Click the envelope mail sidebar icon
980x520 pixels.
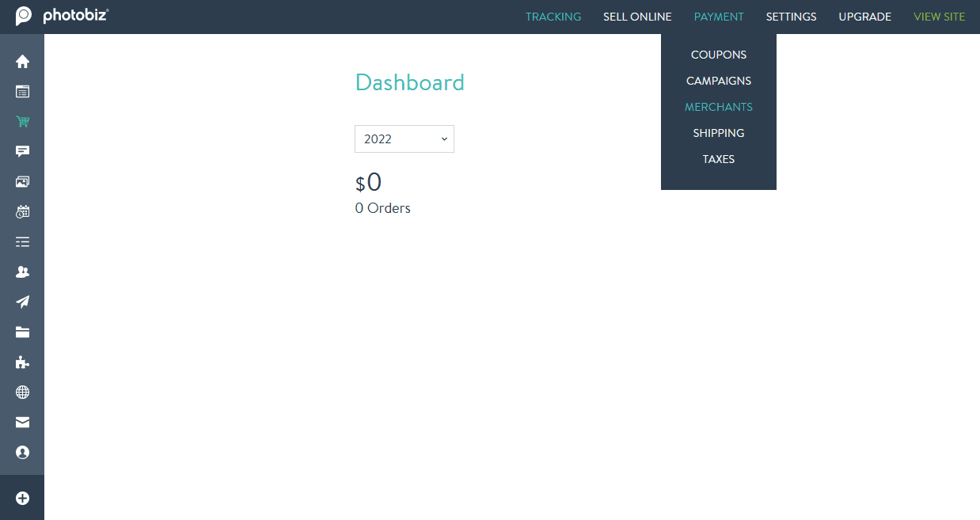pos(22,423)
